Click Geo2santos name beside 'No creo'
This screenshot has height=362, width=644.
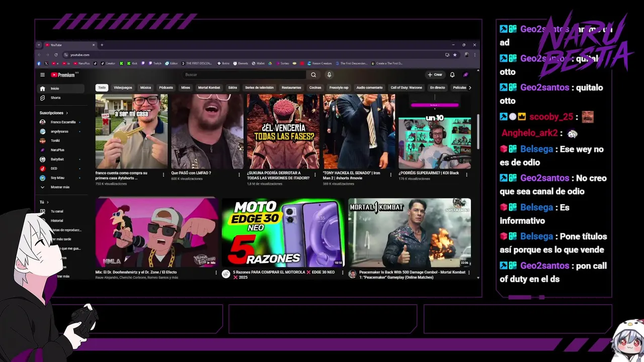[x=545, y=178]
